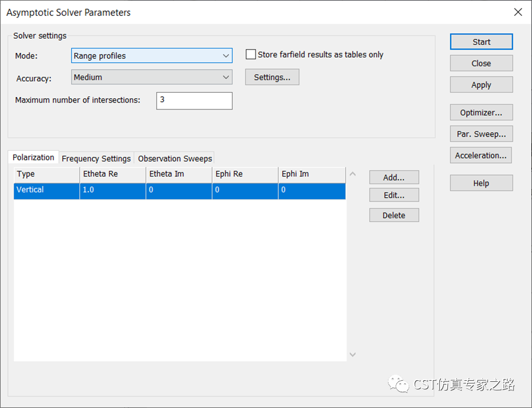This screenshot has height=408, width=532.
Task: Click Maximum number of intersections field
Action: pyautogui.click(x=194, y=100)
